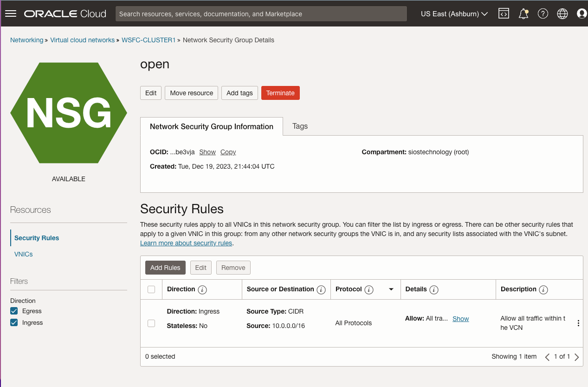This screenshot has width=588, height=387.
Task: Copy the OCID
Action: 228,152
